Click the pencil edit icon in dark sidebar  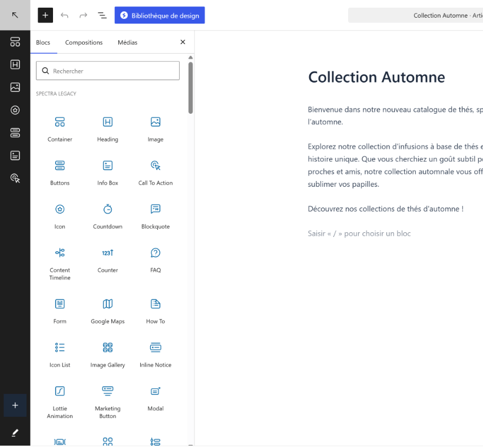coord(15,433)
